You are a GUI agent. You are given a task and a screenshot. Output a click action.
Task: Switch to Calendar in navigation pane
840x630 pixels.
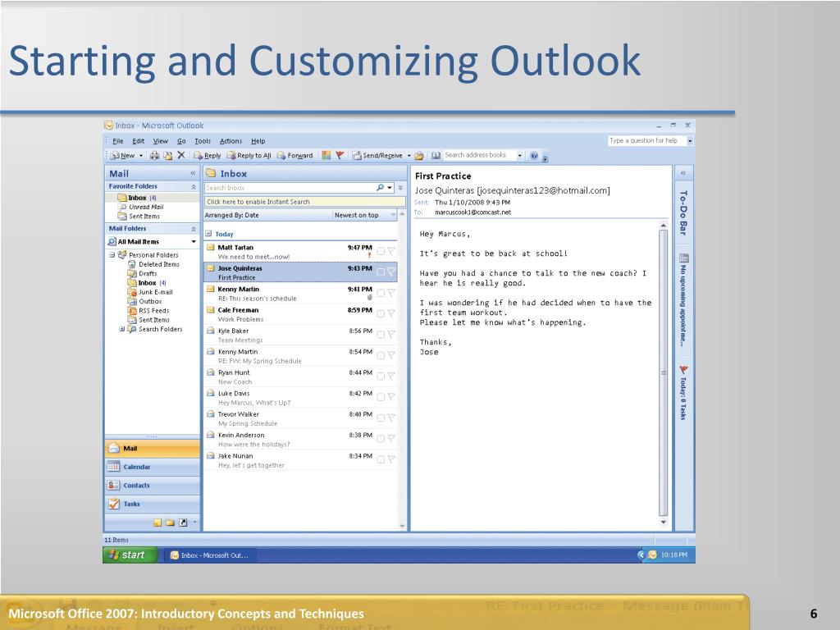[152, 467]
